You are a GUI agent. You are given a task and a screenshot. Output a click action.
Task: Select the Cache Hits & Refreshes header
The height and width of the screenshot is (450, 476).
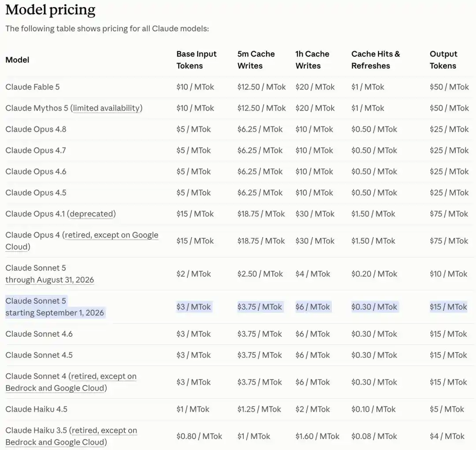point(376,60)
